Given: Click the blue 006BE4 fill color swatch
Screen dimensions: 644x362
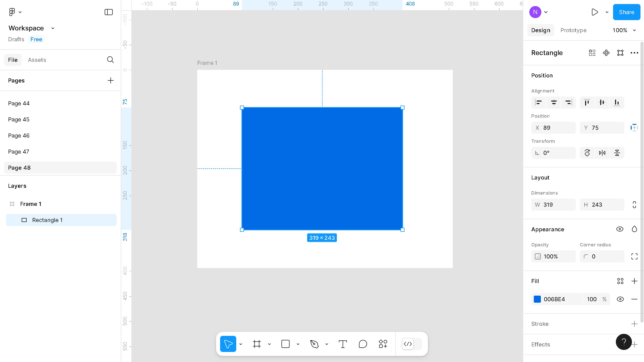Looking at the screenshot, I should [537, 299].
